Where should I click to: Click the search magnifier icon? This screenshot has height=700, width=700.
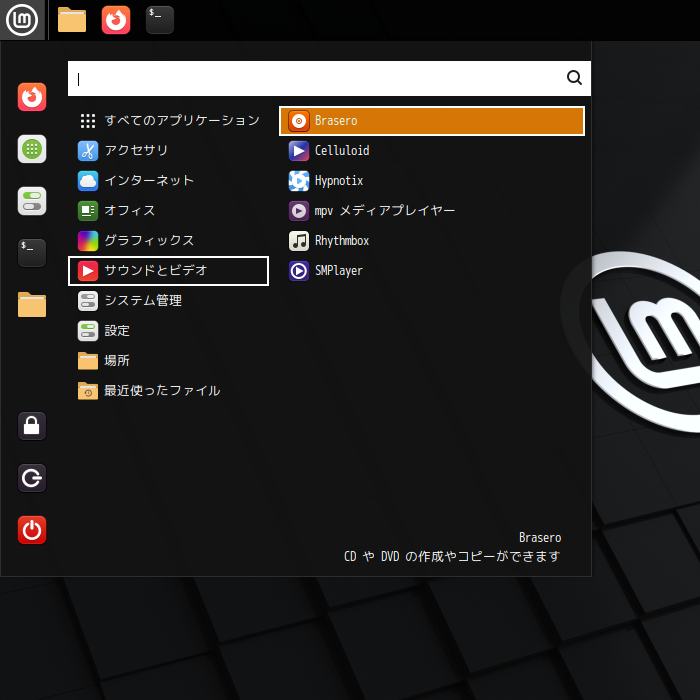click(x=574, y=78)
